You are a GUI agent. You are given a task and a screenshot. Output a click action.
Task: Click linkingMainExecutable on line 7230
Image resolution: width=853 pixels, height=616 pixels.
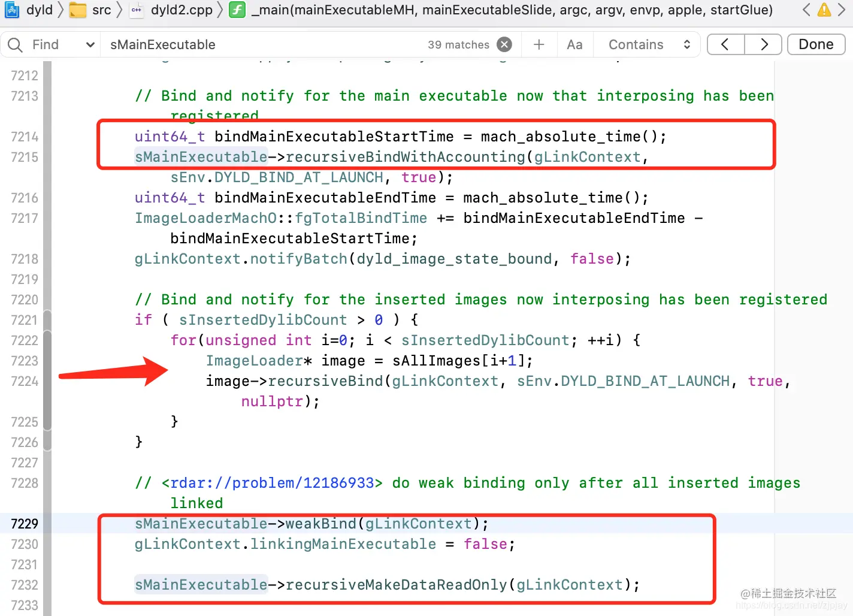[x=343, y=544]
